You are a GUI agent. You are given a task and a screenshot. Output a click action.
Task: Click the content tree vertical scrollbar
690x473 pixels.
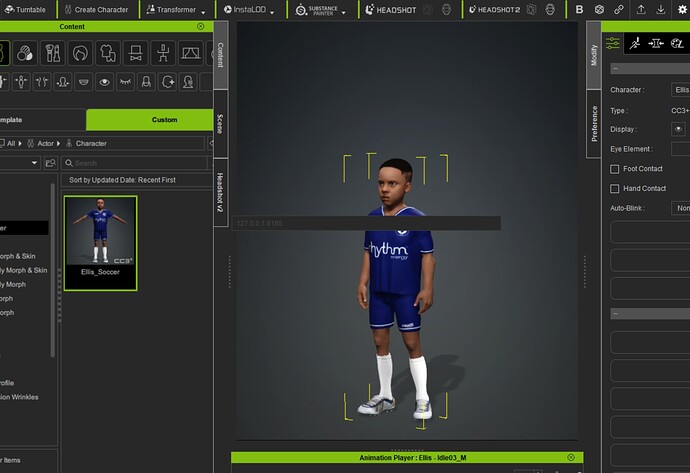coord(52,270)
